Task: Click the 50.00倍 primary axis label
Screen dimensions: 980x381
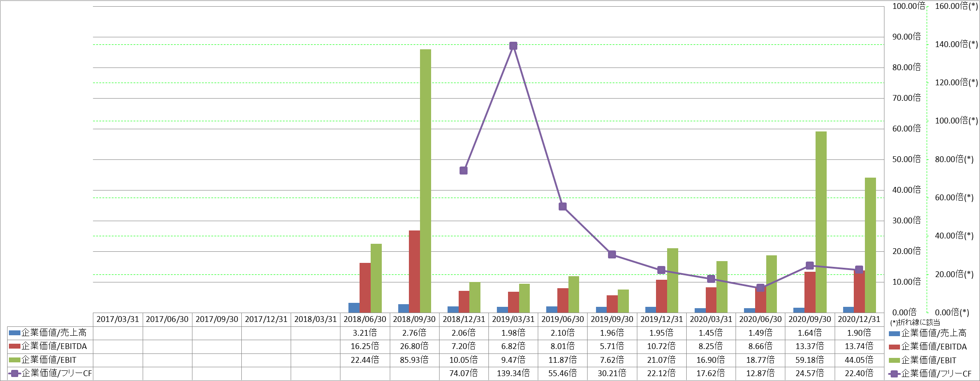Action: click(907, 159)
